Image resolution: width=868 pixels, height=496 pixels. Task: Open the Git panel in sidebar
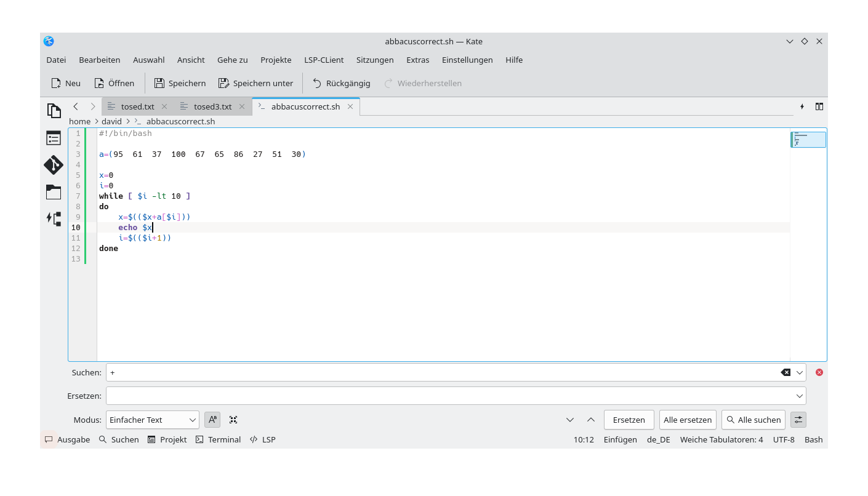(x=54, y=165)
